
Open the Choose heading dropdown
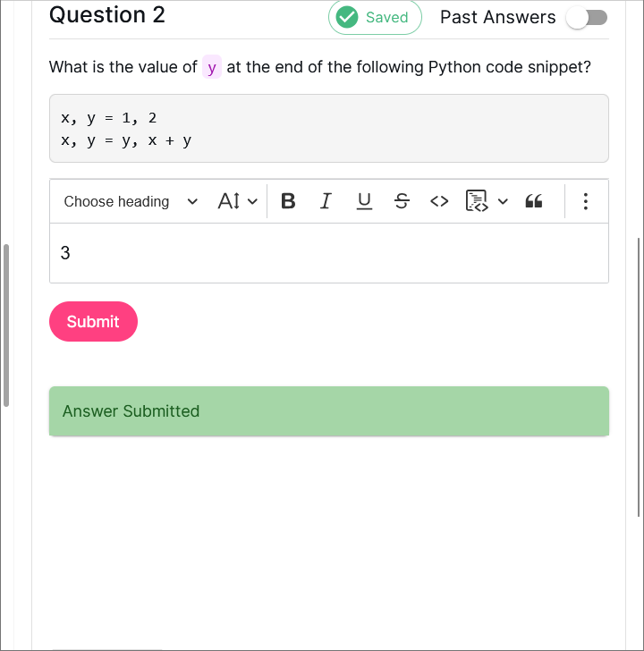tap(130, 201)
